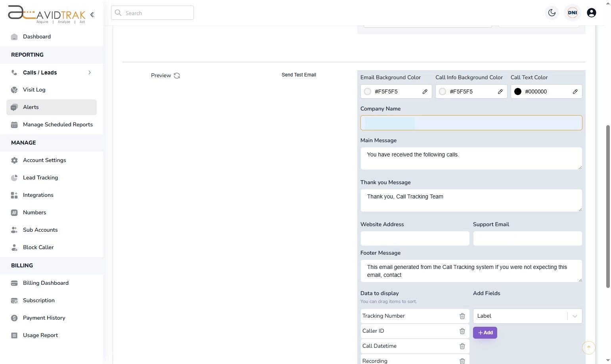Open eyedropper for Call Info Background Color
This screenshot has width=611, height=364.
pos(500,91)
